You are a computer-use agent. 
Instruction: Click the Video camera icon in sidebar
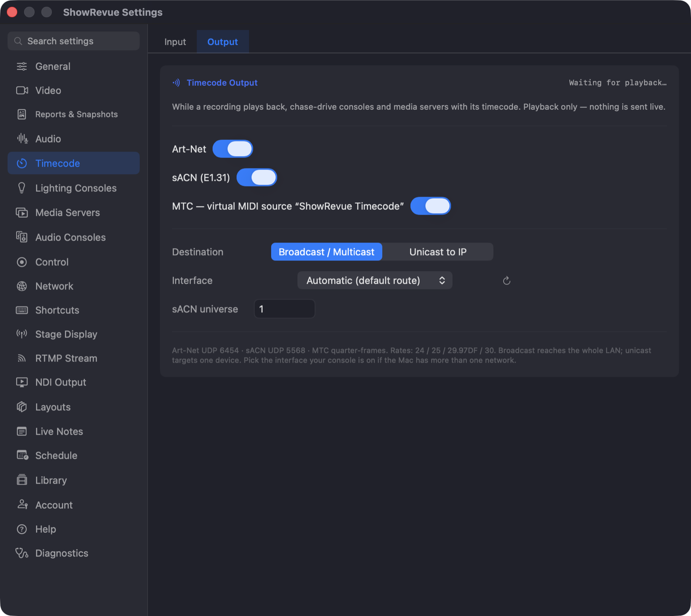point(22,90)
